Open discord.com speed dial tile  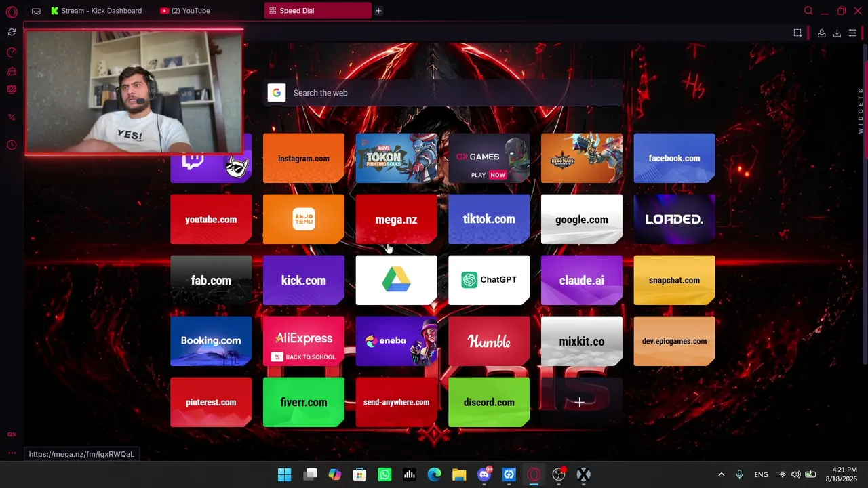click(x=489, y=402)
